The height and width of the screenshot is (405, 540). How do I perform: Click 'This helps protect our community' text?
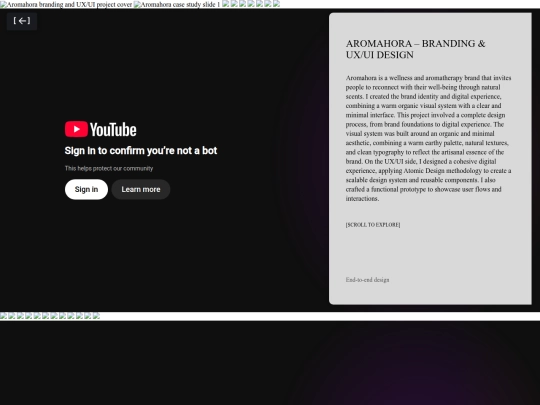coord(109,168)
